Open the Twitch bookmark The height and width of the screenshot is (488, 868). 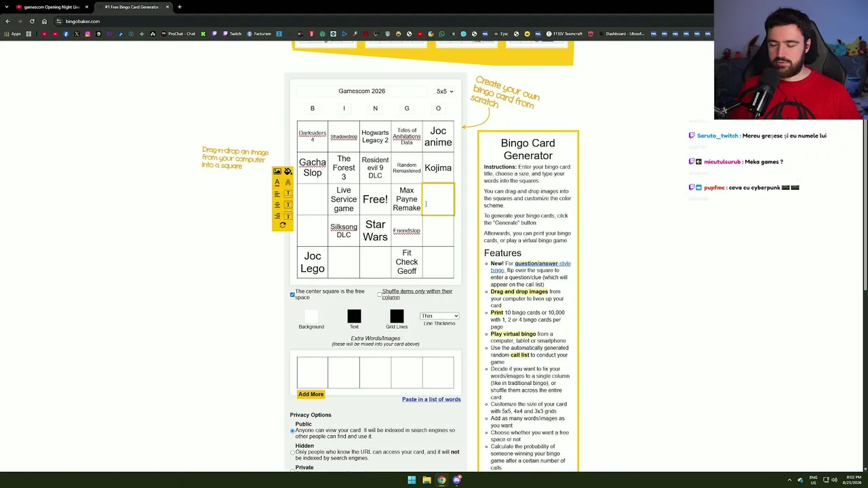[x=232, y=34]
